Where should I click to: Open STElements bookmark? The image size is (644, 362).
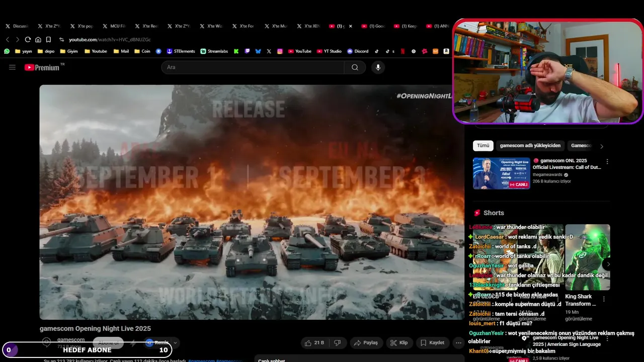(x=181, y=51)
